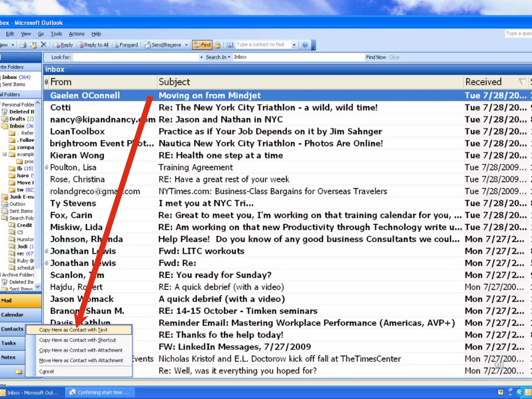
Task: Forward the selected message
Action: [125, 45]
